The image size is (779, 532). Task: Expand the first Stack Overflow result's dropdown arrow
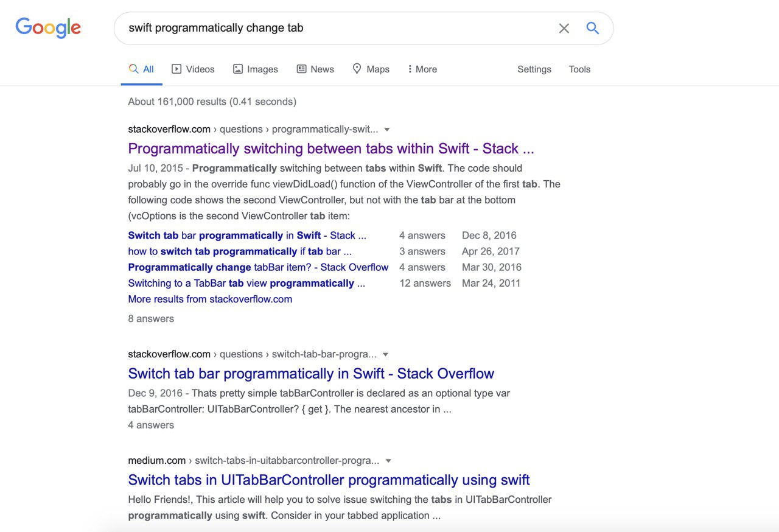click(387, 130)
